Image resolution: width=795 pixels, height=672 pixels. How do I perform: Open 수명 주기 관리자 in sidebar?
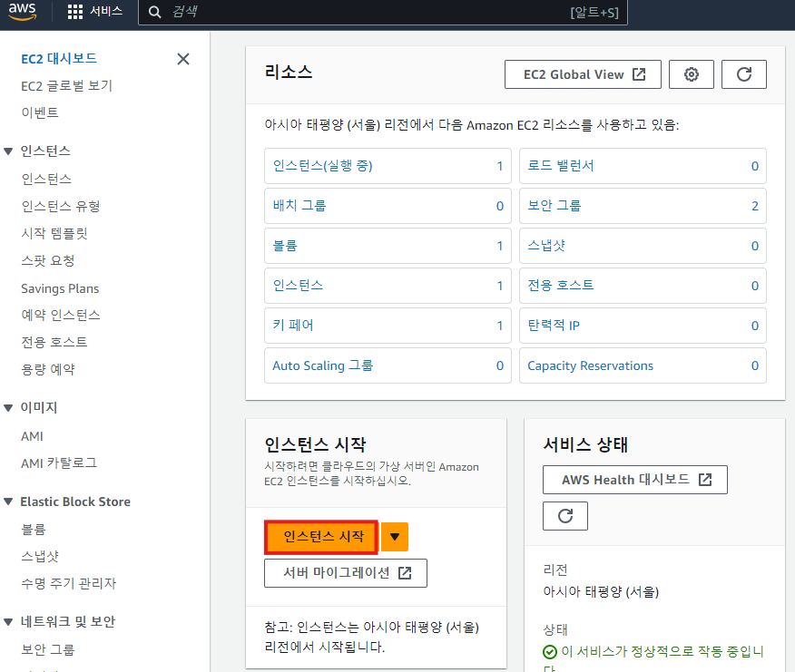68,583
